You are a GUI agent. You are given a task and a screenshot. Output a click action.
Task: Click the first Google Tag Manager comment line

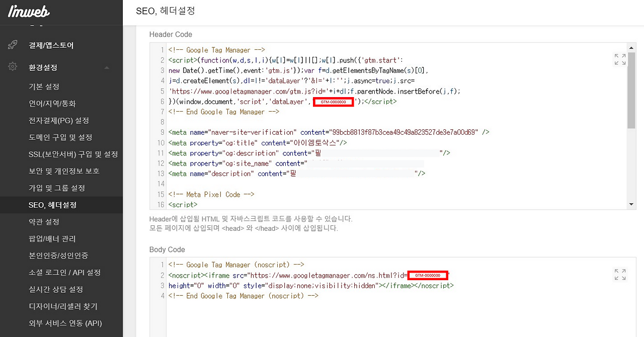click(217, 50)
